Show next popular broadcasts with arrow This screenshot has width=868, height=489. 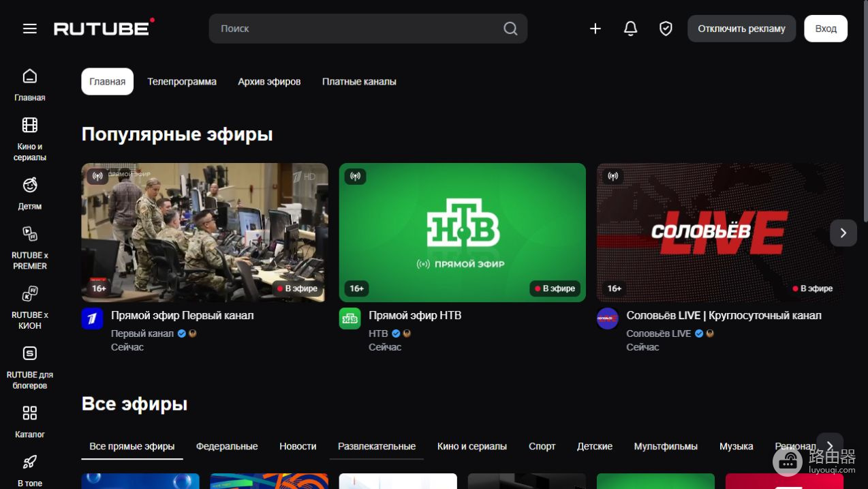843,233
